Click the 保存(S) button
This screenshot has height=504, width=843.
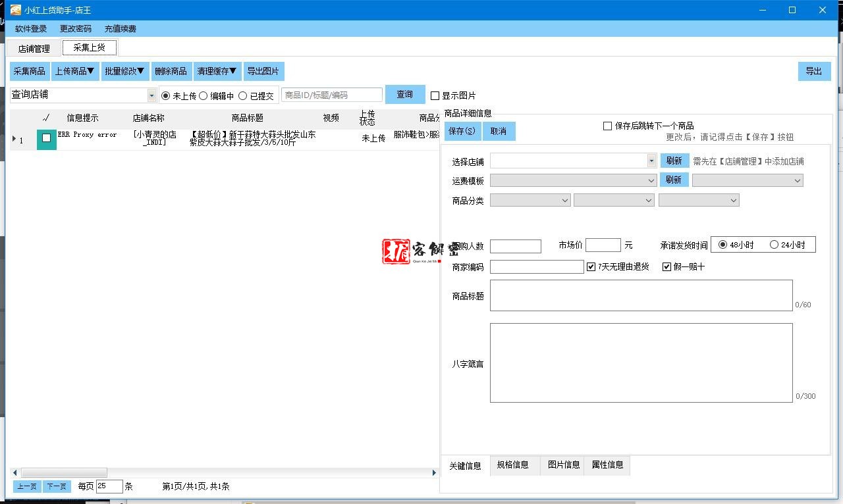click(462, 131)
